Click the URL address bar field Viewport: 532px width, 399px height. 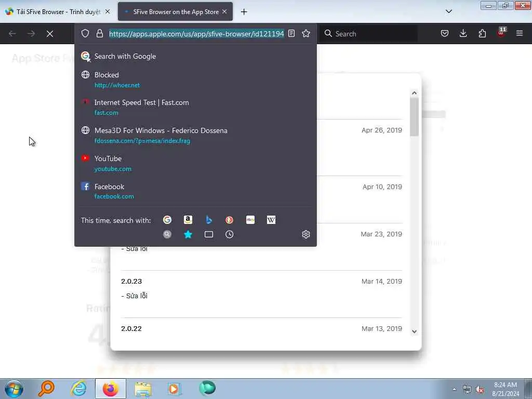point(196,34)
